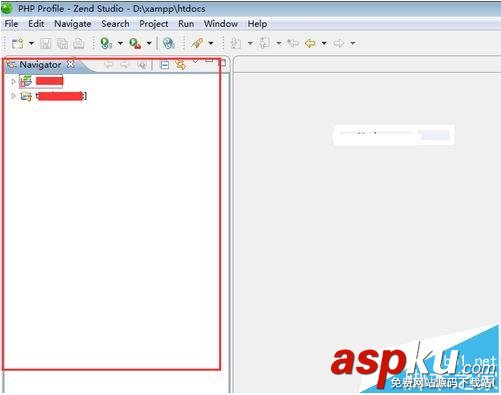Image resolution: width=501 pixels, height=395 pixels.
Task: Open the File menu
Action: click(11, 24)
